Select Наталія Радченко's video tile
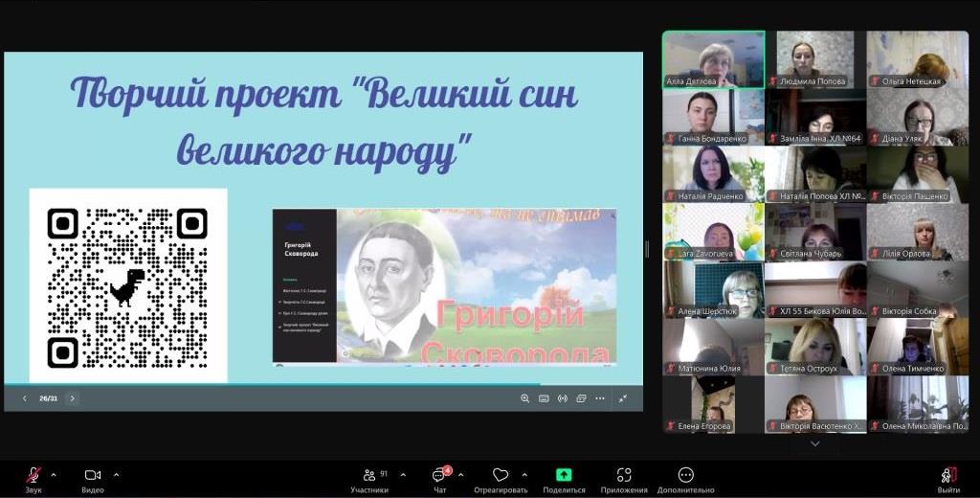The height and width of the screenshot is (498, 980). tap(713, 174)
